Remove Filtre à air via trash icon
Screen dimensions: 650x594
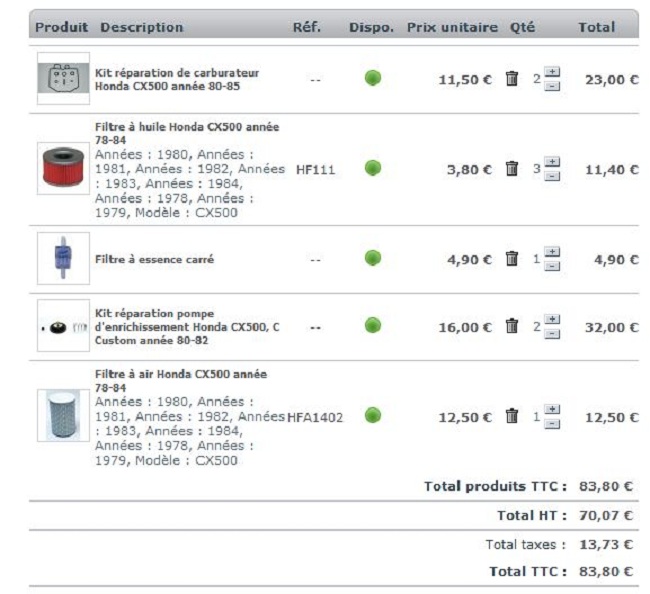[512, 417]
